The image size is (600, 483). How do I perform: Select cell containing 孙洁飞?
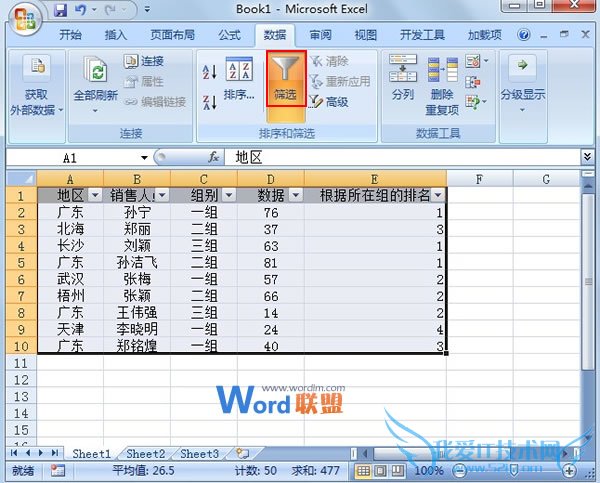click(137, 263)
